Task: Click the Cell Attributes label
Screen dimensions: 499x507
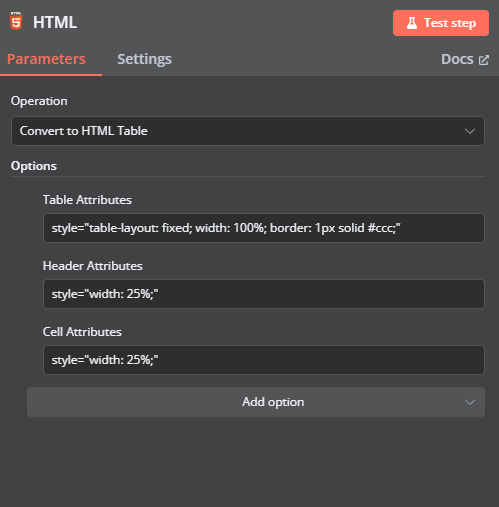Action: (82, 332)
